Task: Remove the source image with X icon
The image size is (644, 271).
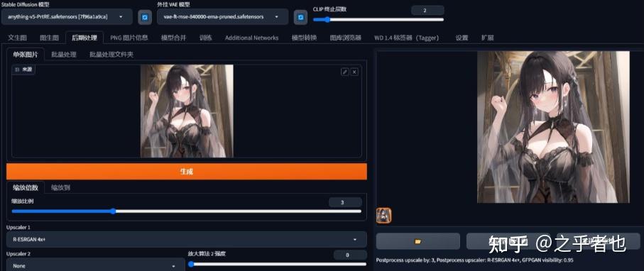Action: [x=354, y=72]
